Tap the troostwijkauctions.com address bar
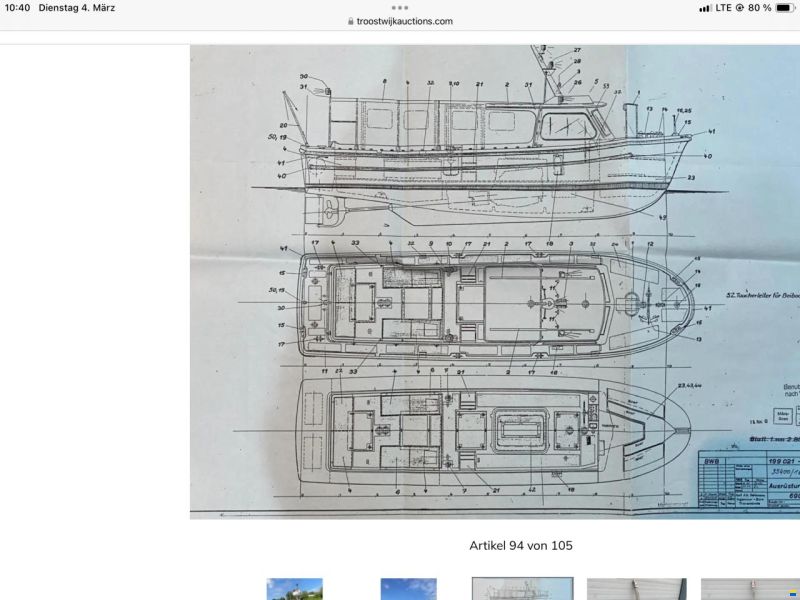 click(x=400, y=21)
